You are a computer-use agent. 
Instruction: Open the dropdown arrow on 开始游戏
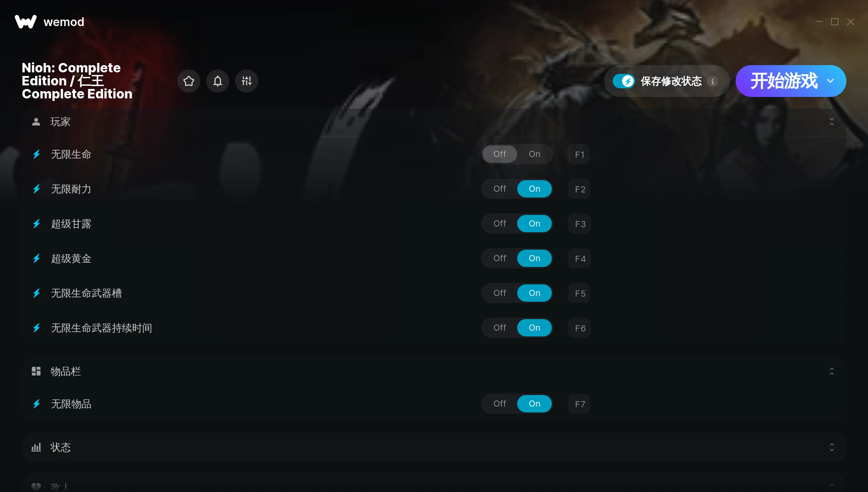(x=831, y=81)
